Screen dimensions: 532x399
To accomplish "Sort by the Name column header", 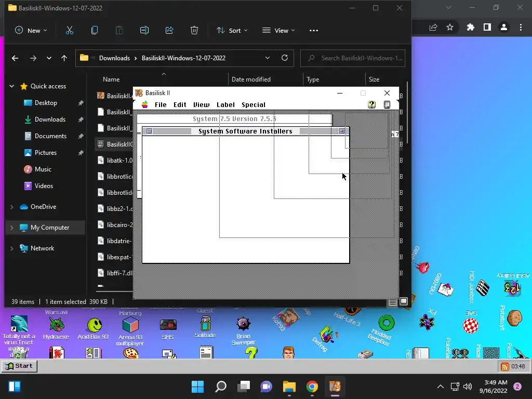I will 111,79.
